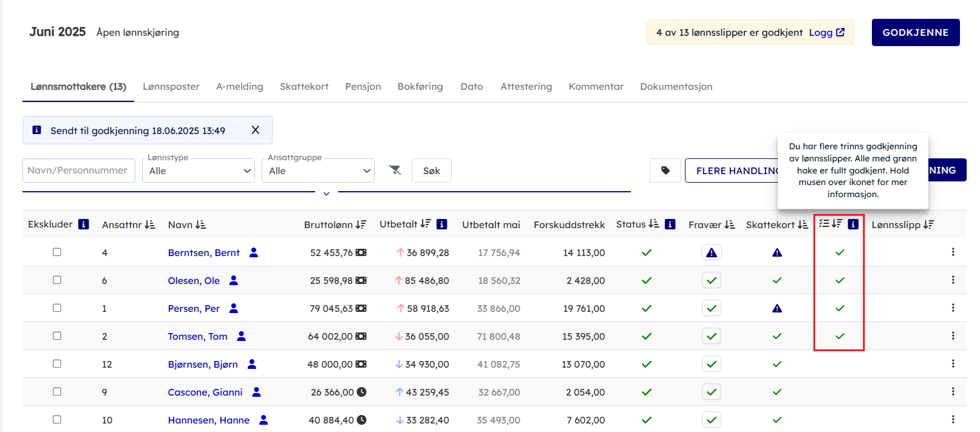Screen dimensions: 980x432
Task: Click the GODKJENNE button
Action: click(915, 33)
